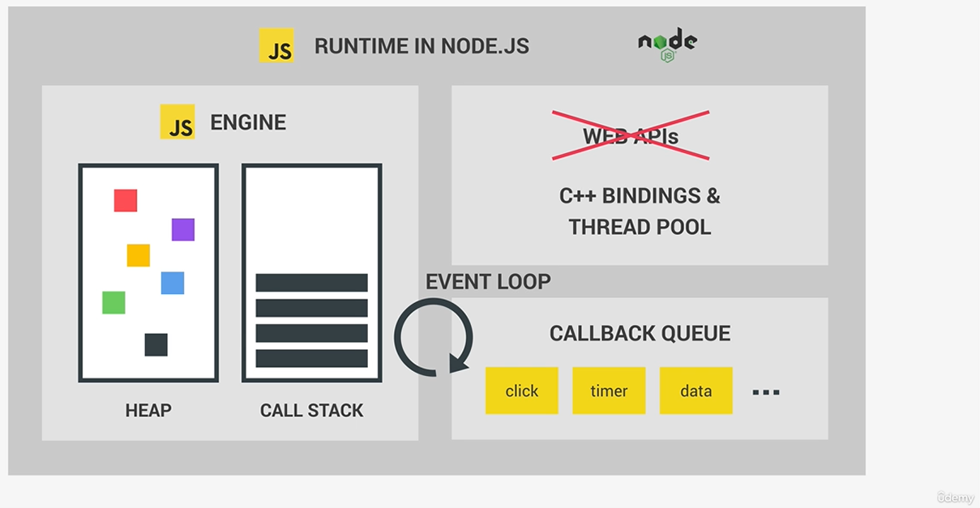Click the data box in the Callback Queue

695,391
